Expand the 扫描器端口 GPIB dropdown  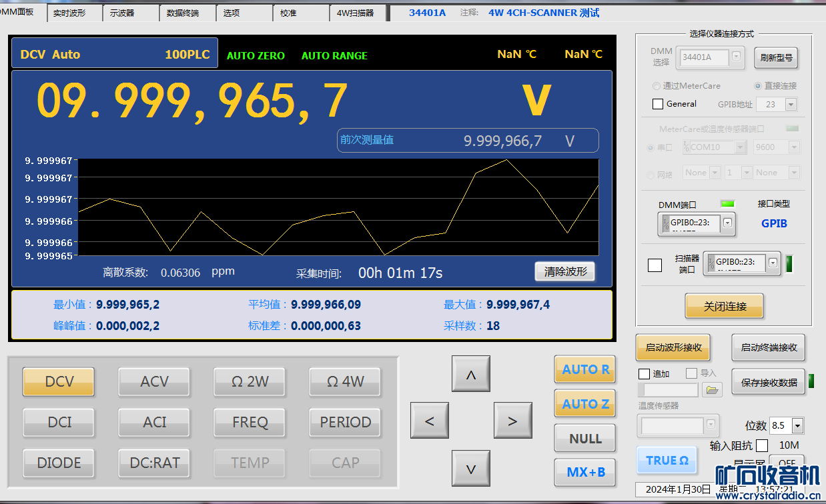[773, 263]
